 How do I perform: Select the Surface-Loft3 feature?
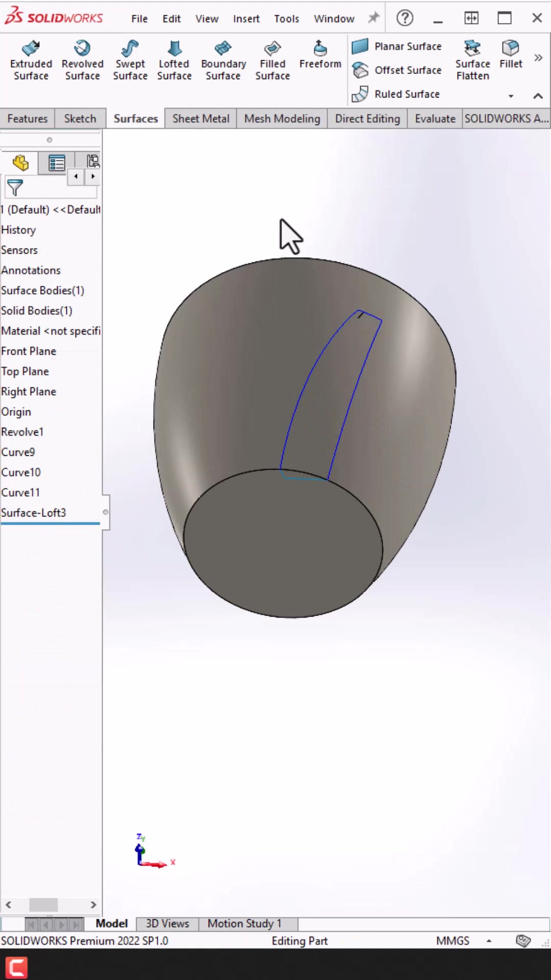(34, 512)
